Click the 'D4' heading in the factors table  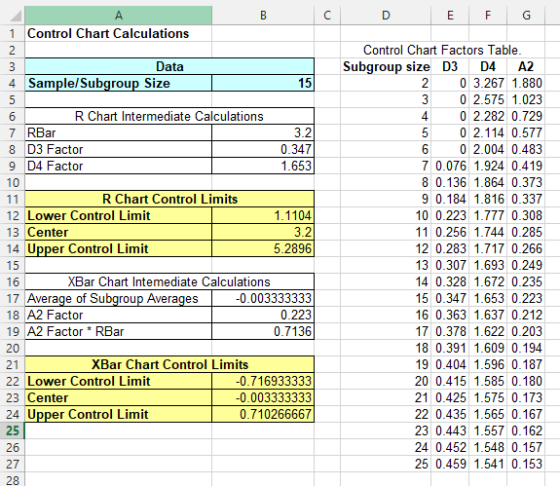(488, 66)
